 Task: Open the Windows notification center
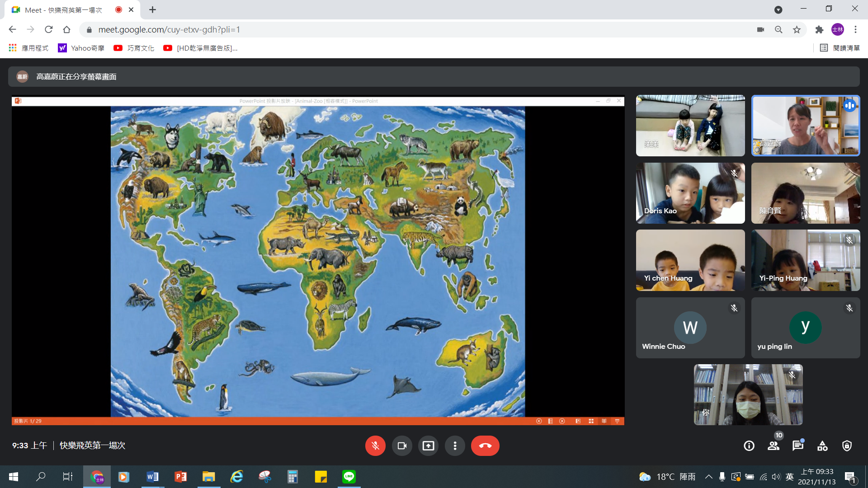850,477
